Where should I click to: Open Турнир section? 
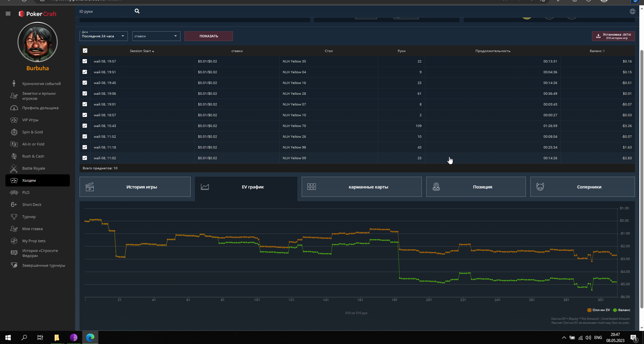[38, 217]
